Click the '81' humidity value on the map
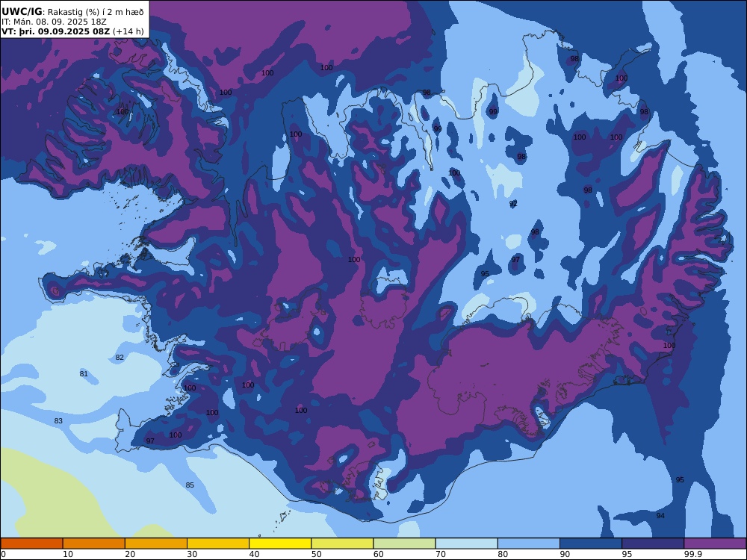 click(x=84, y=374)
